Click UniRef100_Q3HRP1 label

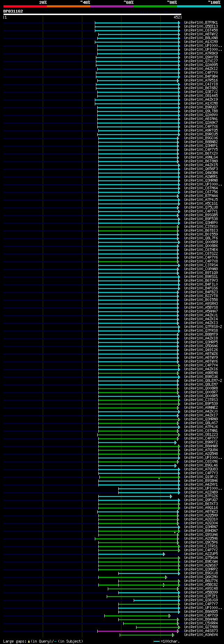201,146
